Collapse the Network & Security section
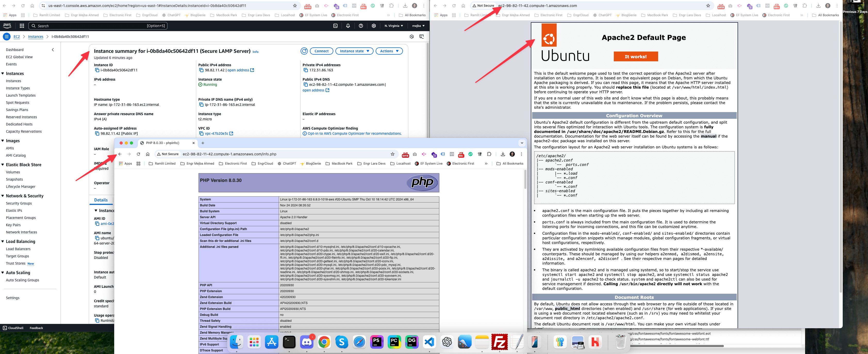 pyautogui.click(x=3, y=196)
